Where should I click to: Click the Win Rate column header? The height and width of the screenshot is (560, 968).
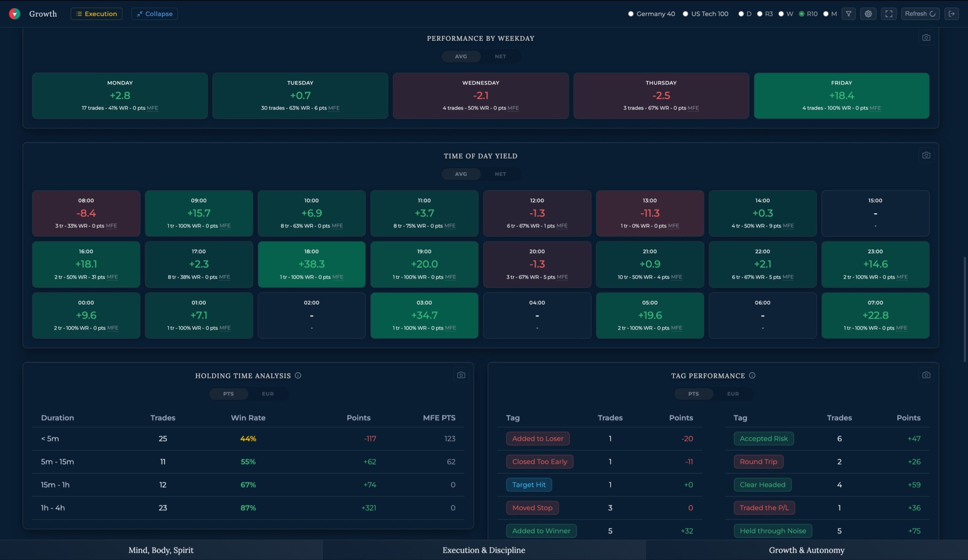tap(248, 417)
